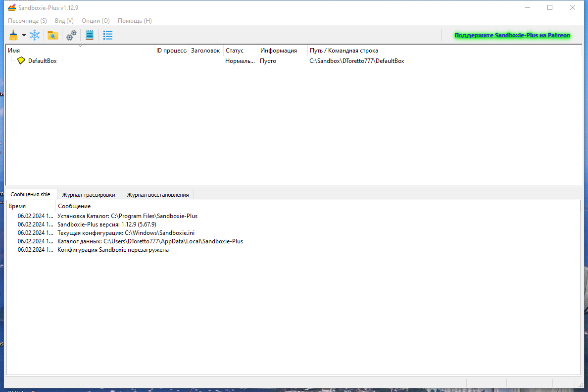Open the Вид (V) menu
The image size is (588, 392).
64,21
